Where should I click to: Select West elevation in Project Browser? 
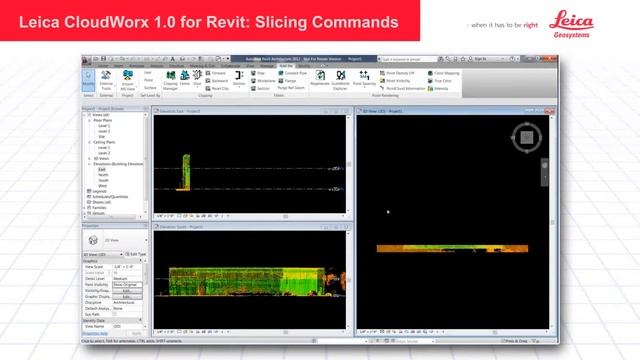coord(103,186)
